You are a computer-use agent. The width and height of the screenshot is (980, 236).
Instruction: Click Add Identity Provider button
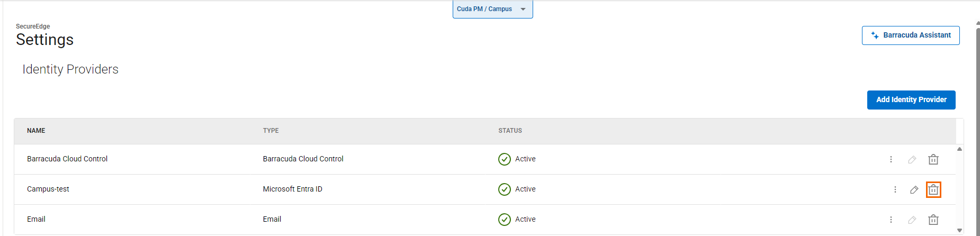pos(911,100)
